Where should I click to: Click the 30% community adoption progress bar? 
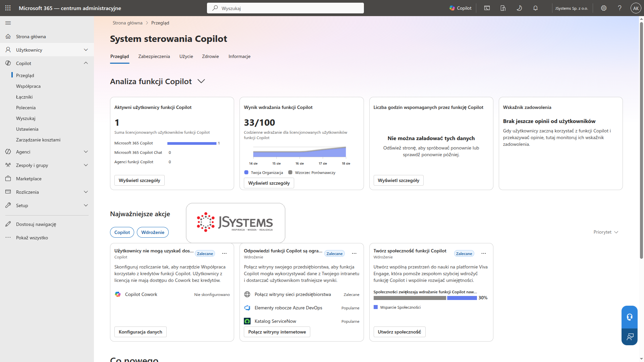tap(425, 298)
